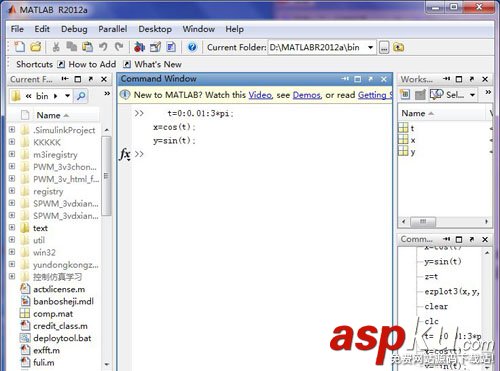
Task: Open the Parallel menu
Action: pyautogui.click(x=113, y=29)
